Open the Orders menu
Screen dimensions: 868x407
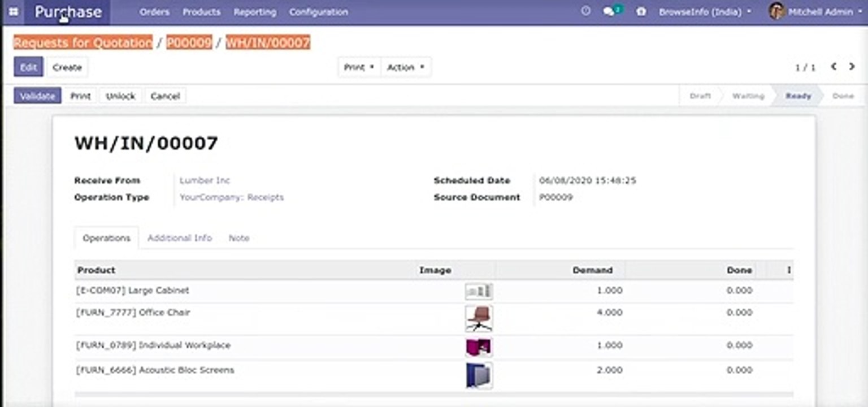point(154,12)
